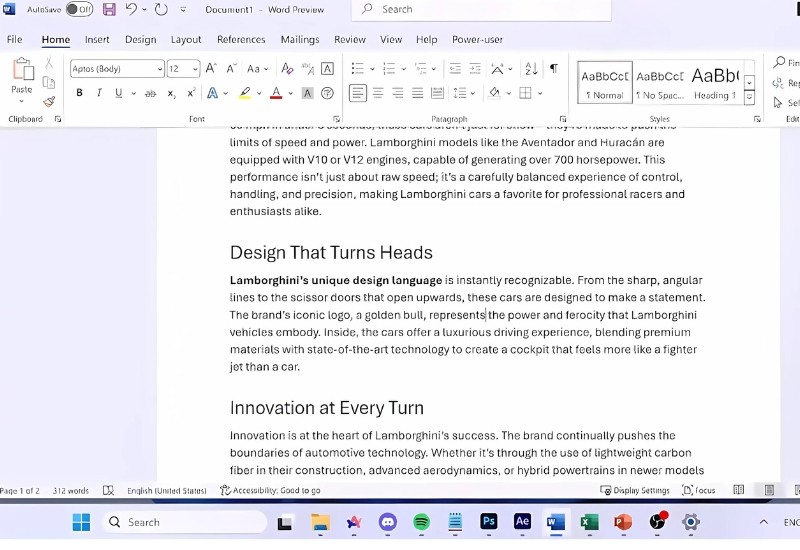Click Increase Indent icon
Image resolution: width=800 pixels, height=550 pixels.
[474, 68]
